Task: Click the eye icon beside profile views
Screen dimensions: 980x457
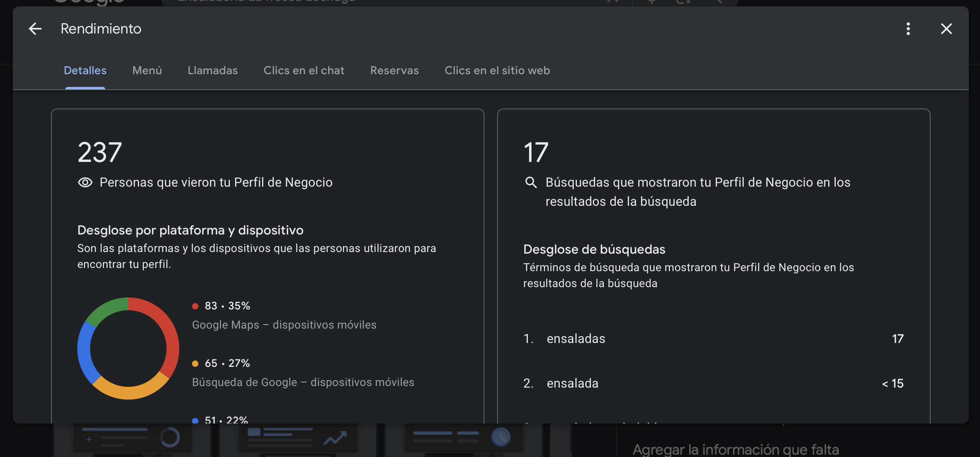Action: [85, 182]
